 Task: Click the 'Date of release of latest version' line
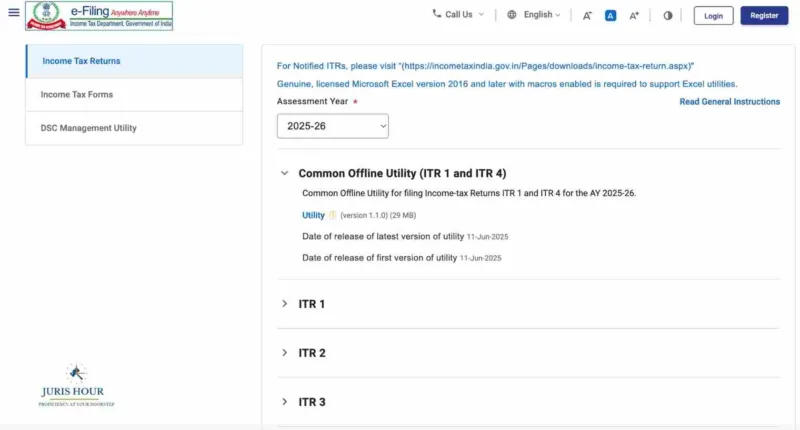click(405, 237)
